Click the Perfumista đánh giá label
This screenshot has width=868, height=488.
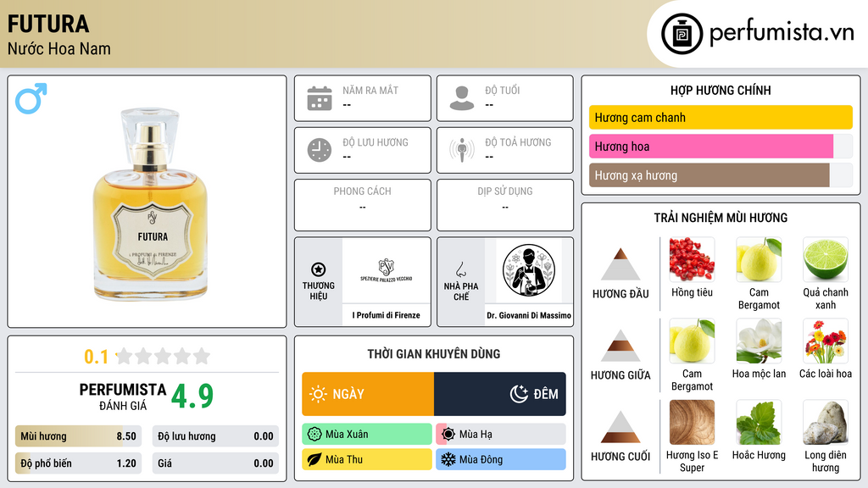pos(123,396)
